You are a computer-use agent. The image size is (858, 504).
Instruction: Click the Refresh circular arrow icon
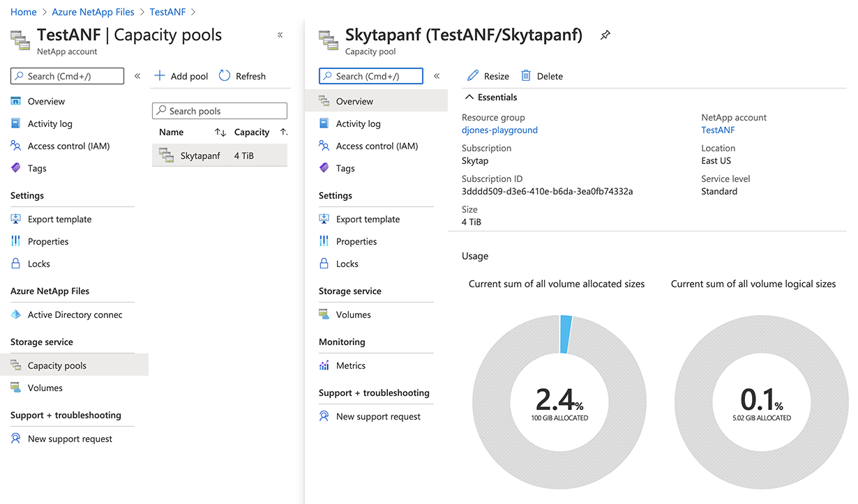[225, 75]
